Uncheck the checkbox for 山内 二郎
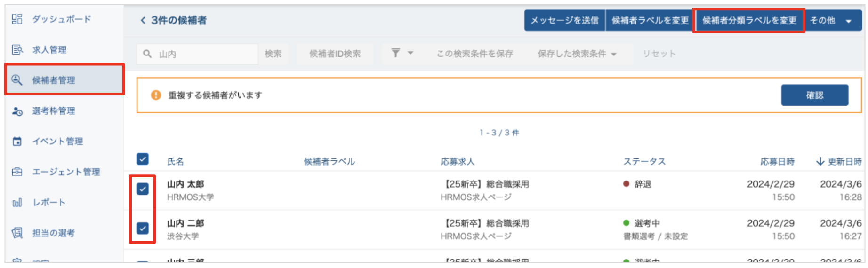Viewport: 868px width, 268px height. pos(143,228)
